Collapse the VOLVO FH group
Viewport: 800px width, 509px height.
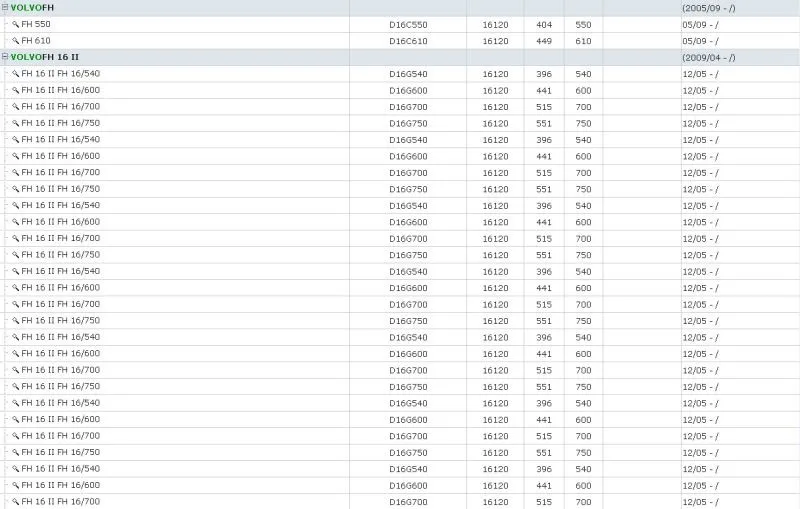[x=5, y=8]
